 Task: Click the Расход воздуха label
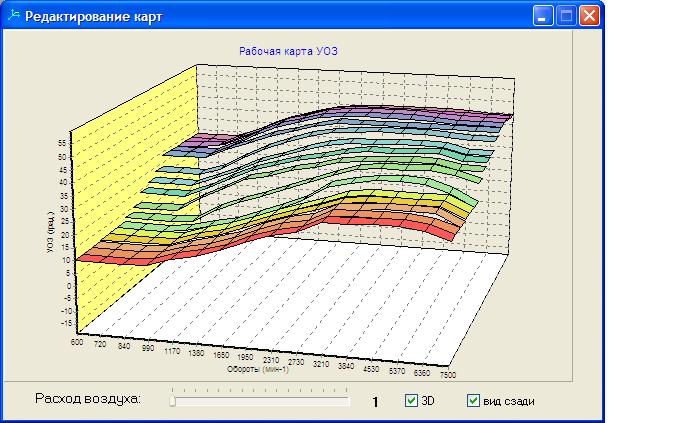(88, 400)
